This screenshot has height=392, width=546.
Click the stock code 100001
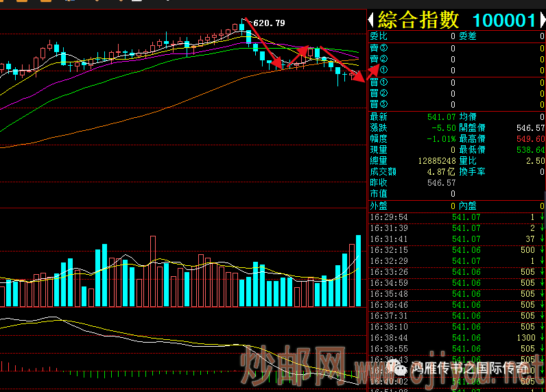point(503,21)
